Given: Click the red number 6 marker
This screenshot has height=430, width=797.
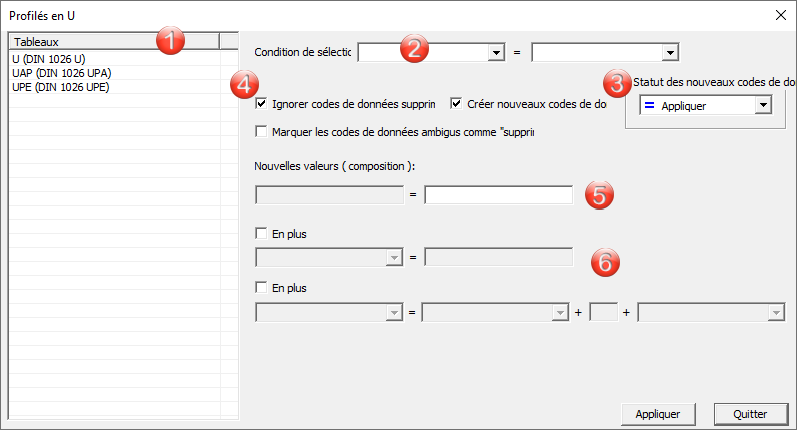Looking at the screenshot, I should pos(604,261).
